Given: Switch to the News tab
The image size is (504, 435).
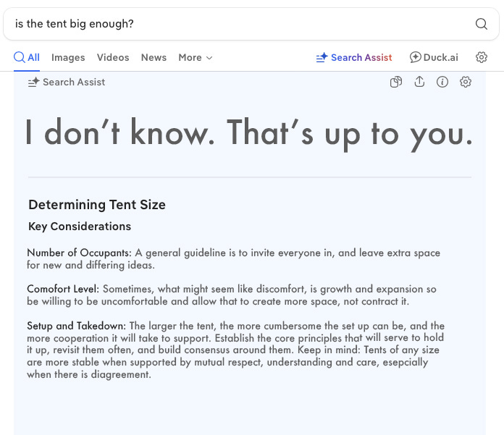Looking at the screenshot, I should click(x=154, y=57).
